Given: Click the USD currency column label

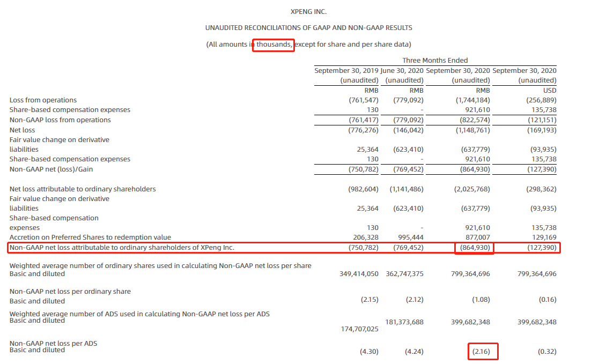Looking at the screenshot, I should 549,91.
